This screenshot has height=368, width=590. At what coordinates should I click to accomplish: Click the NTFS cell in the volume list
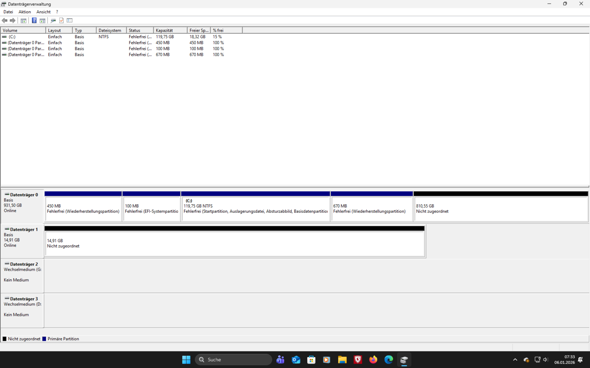(103, 37)
